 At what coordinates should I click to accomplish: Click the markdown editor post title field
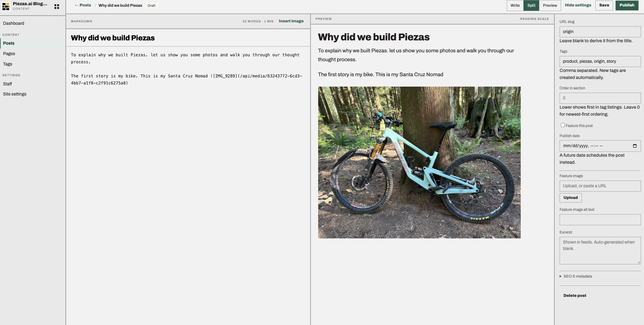click(188, 38)
